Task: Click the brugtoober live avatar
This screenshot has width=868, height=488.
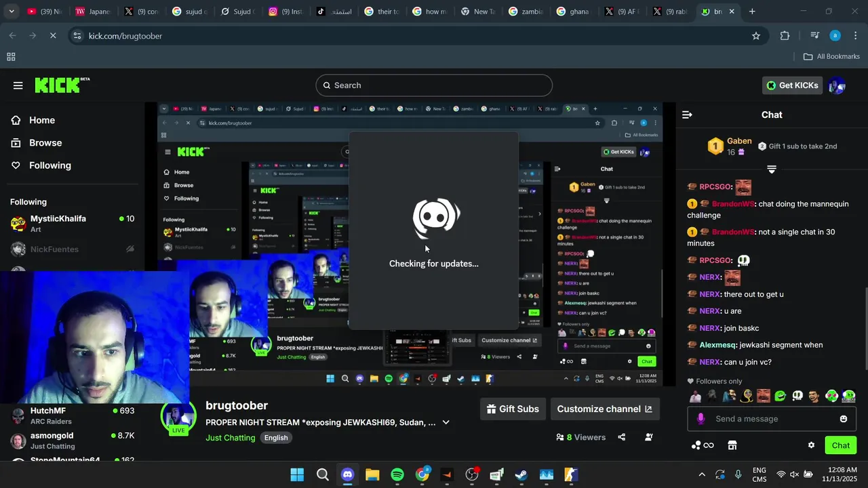Action: coord(178,416)
